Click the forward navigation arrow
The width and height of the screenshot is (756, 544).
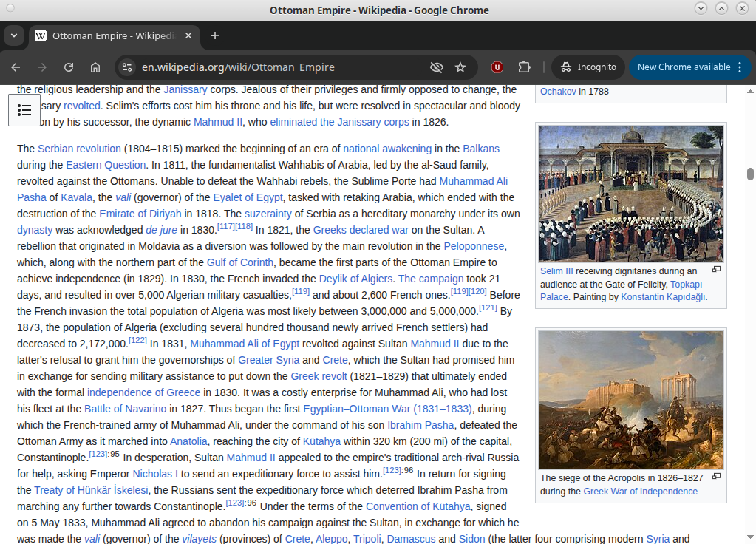[x=42, y=67]
